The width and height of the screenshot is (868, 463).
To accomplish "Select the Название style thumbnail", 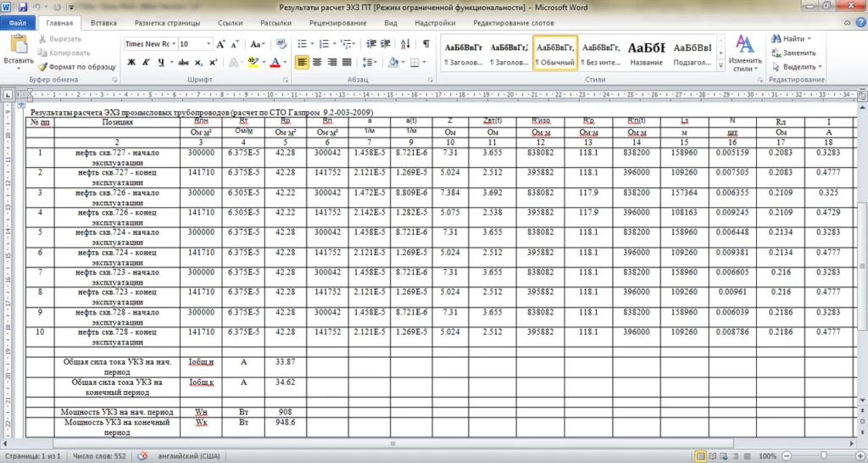I will tap(647, 53).
